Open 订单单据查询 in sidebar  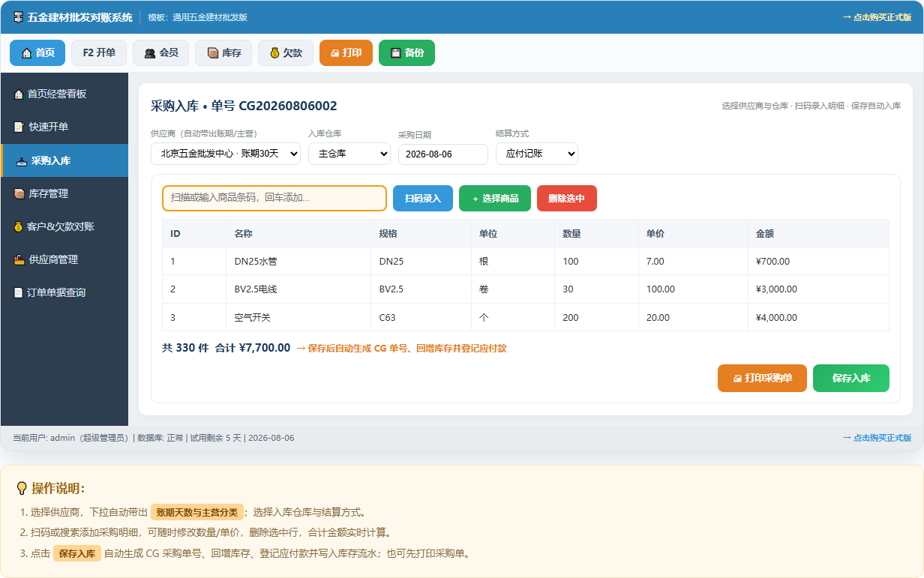tap(64, 292)
